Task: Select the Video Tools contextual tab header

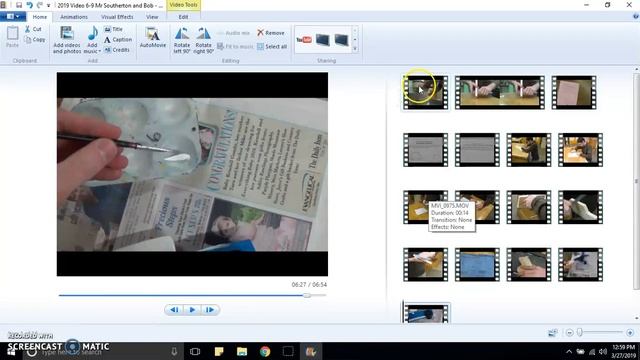Action: pyautogui.click(x=183, y=5)
